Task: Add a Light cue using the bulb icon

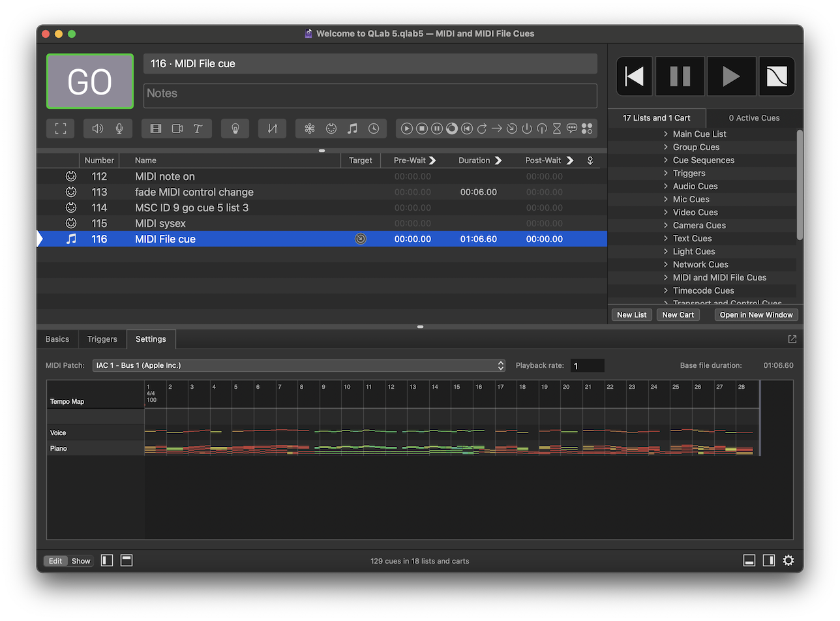Action: click(x=235, y=128)
